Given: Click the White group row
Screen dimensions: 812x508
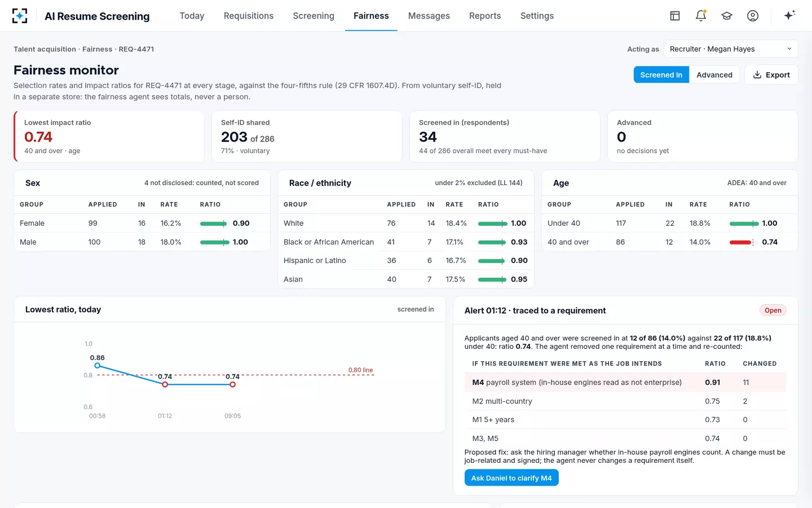Looking at the screenshot, I should click(x=406, y=223).
